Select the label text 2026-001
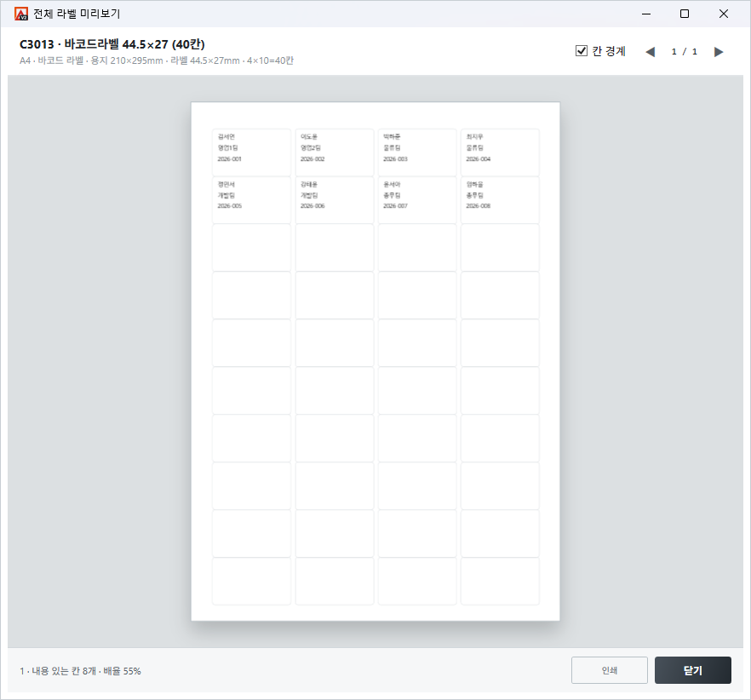 pyautogui.click(x=229, y=159)
